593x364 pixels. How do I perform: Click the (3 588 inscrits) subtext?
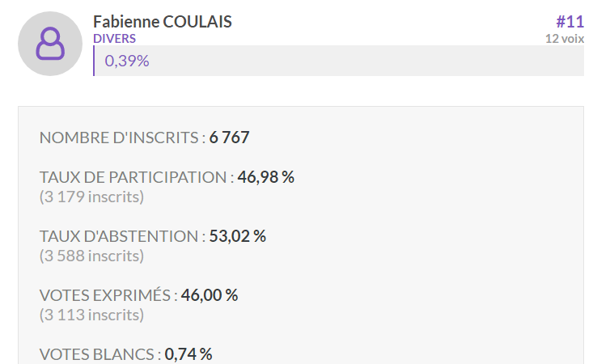tap(91, 256)
